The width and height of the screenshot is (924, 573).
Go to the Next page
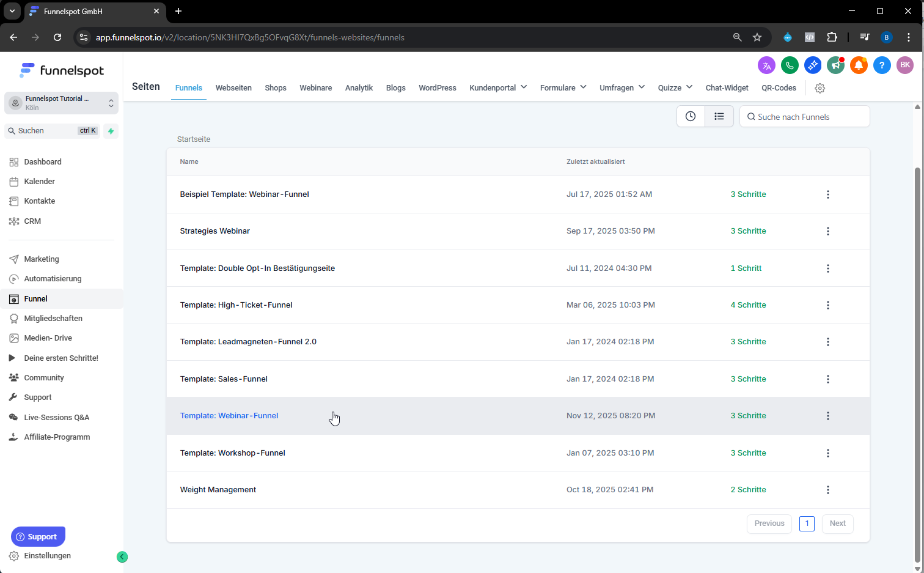[838, 523]
